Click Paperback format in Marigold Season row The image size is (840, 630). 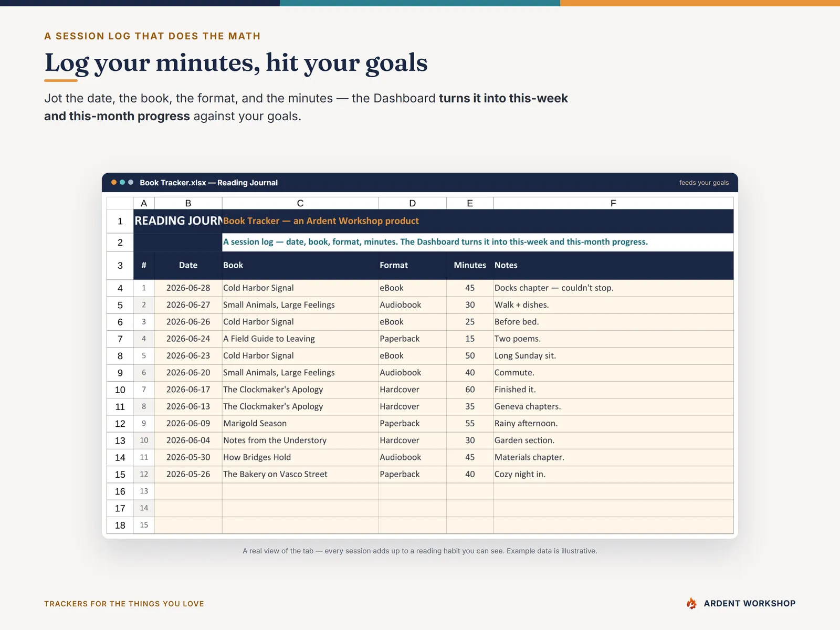(x=412, y=423)
